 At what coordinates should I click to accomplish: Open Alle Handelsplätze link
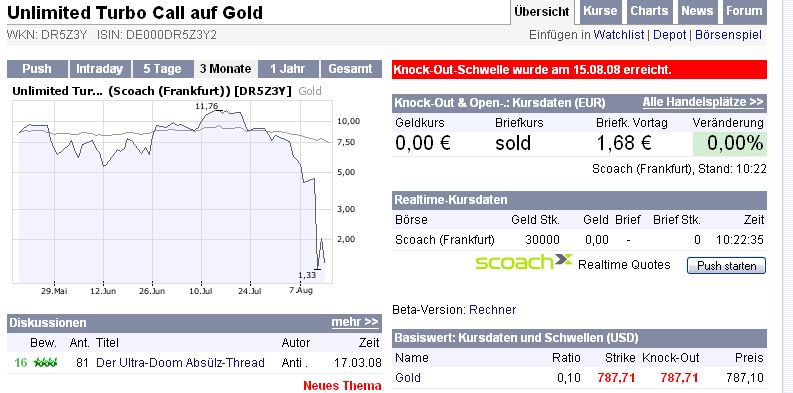(x=703, y=102)
